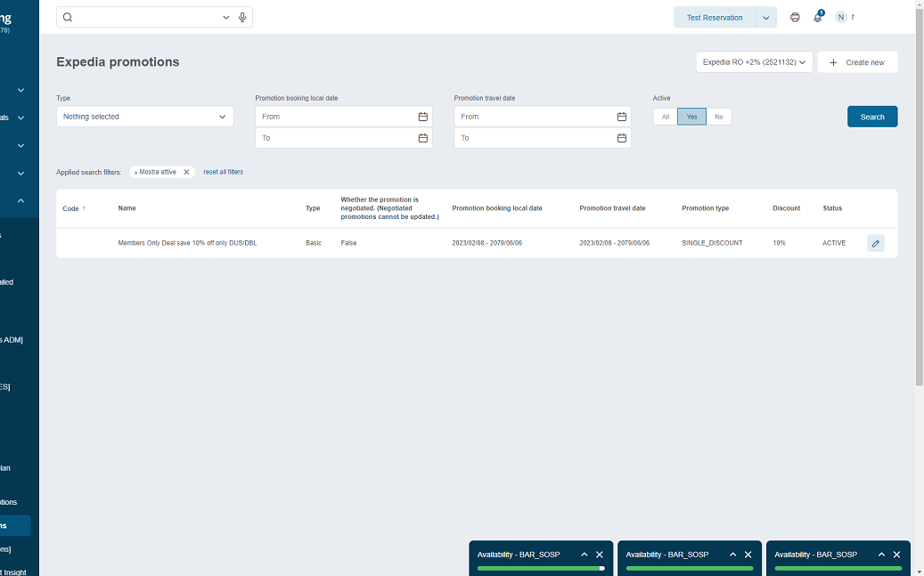
Task: Expand the Test Reservation dropdown arrow
Action: coord(766,18)
